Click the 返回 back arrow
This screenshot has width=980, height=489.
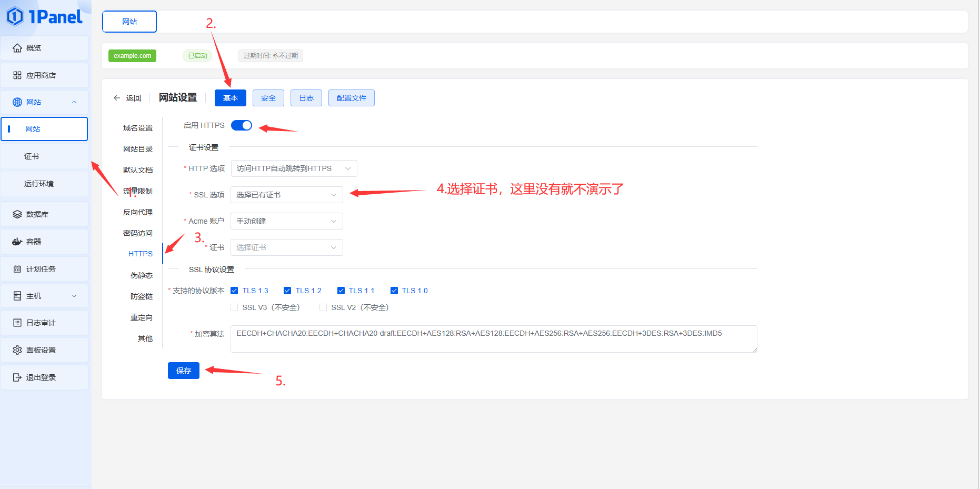(117, 98)
